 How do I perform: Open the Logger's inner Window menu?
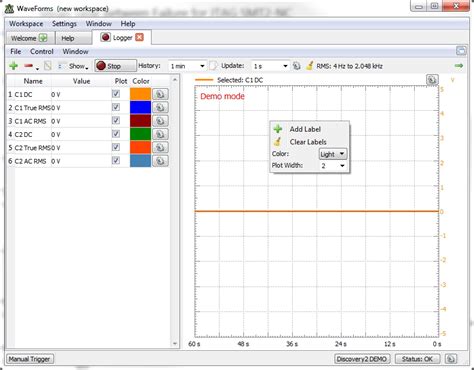pos(75,51)
